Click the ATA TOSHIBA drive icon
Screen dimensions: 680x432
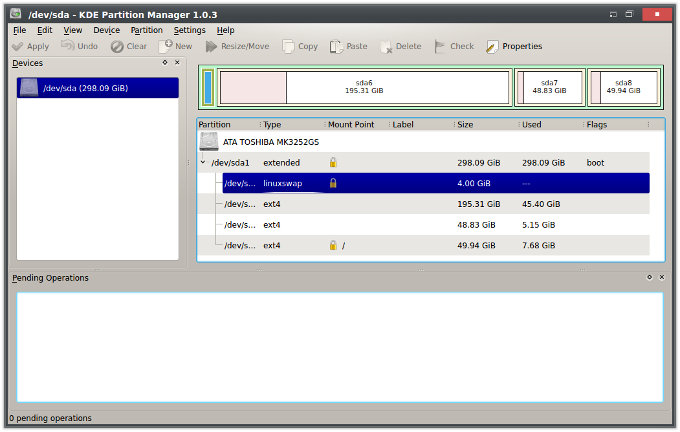pos(209,141)
